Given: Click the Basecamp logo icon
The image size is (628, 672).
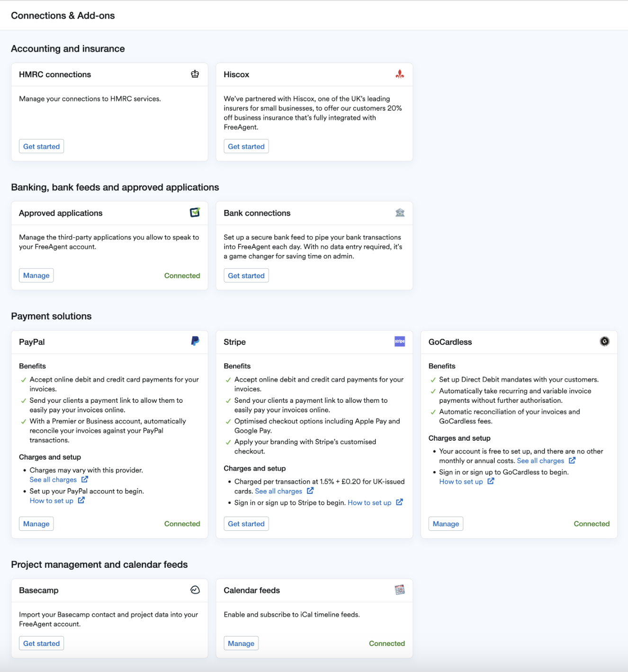Looking at the screenshot, I should point(195,590).
